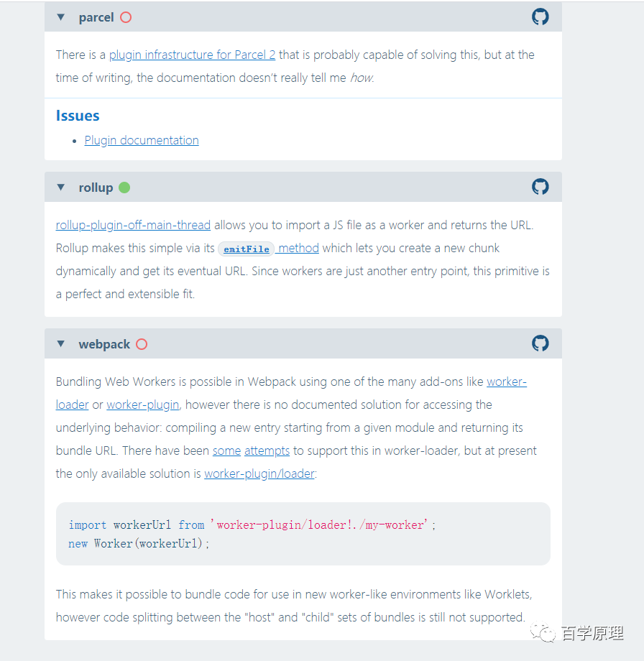Collapse the webpack section using its triangle
The width and height of the screenshot is (644, 661).
[x=60, y=344]
